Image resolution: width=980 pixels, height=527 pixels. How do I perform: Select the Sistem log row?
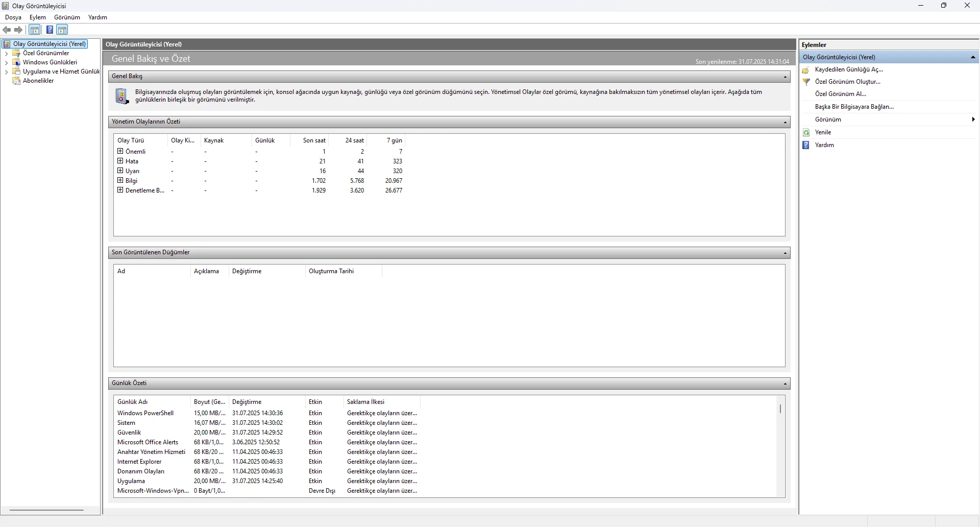pos(267,423)
